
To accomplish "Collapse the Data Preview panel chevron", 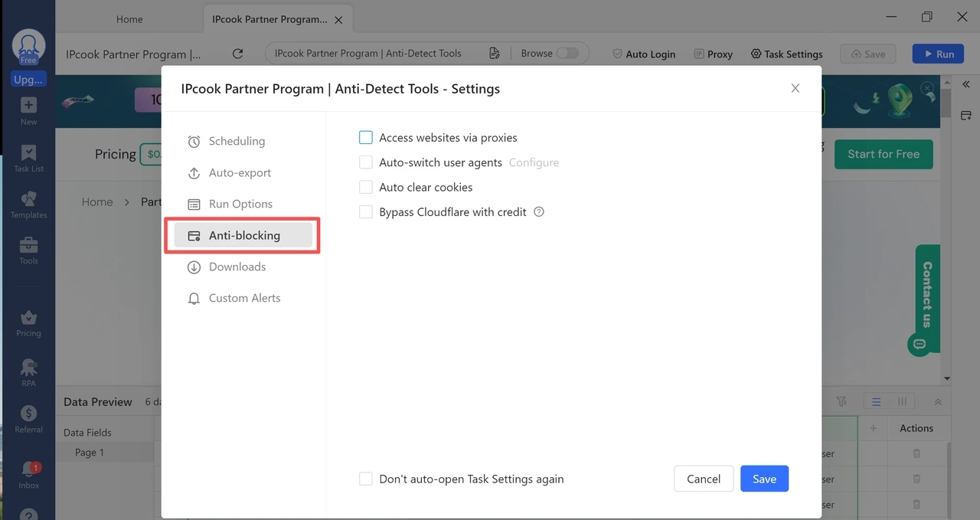I will 938,402.
